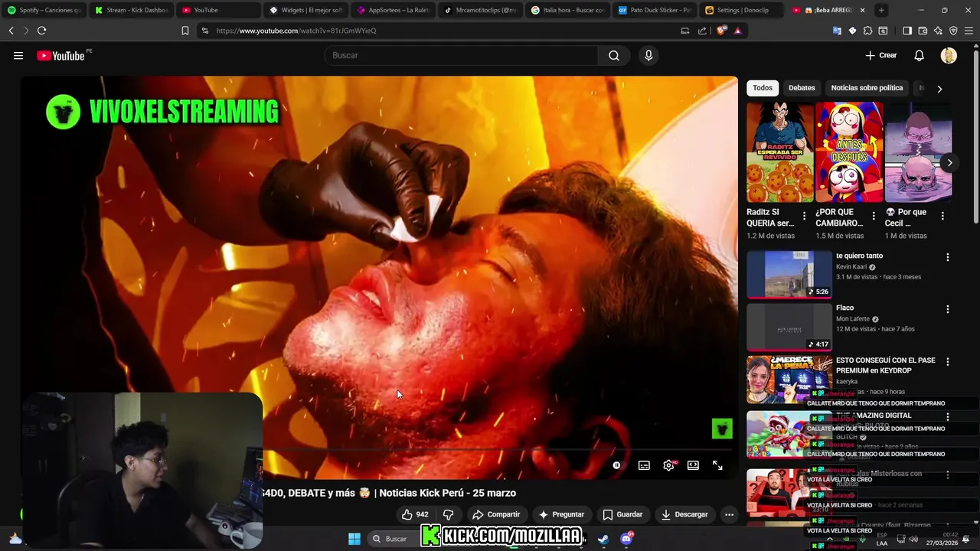Open the taskbar volume control
This screenshot has height=551, width=980.
coord(913,539)
